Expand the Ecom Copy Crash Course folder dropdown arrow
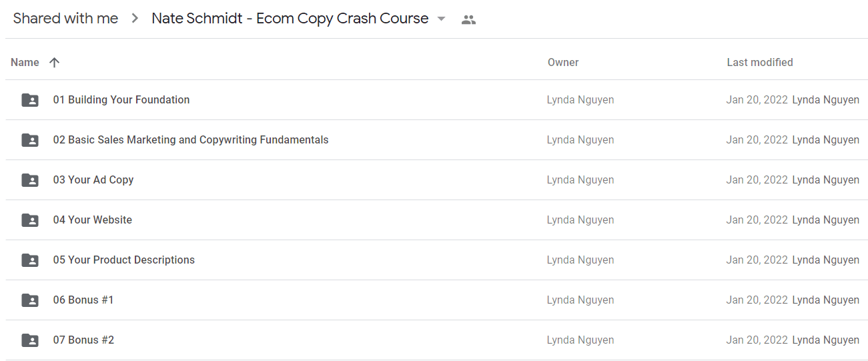This screenshot has width=868, height=361. pyautogui.click(x=441, y=19)
